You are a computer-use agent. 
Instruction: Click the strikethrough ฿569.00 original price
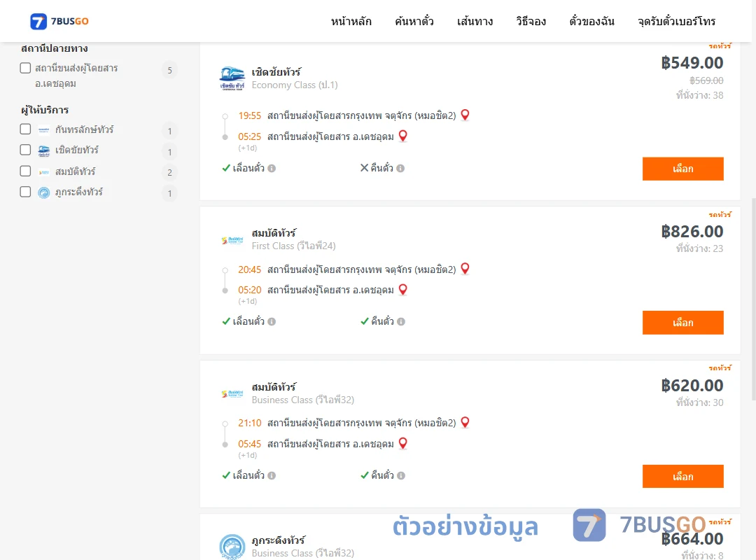pos(706,80)
